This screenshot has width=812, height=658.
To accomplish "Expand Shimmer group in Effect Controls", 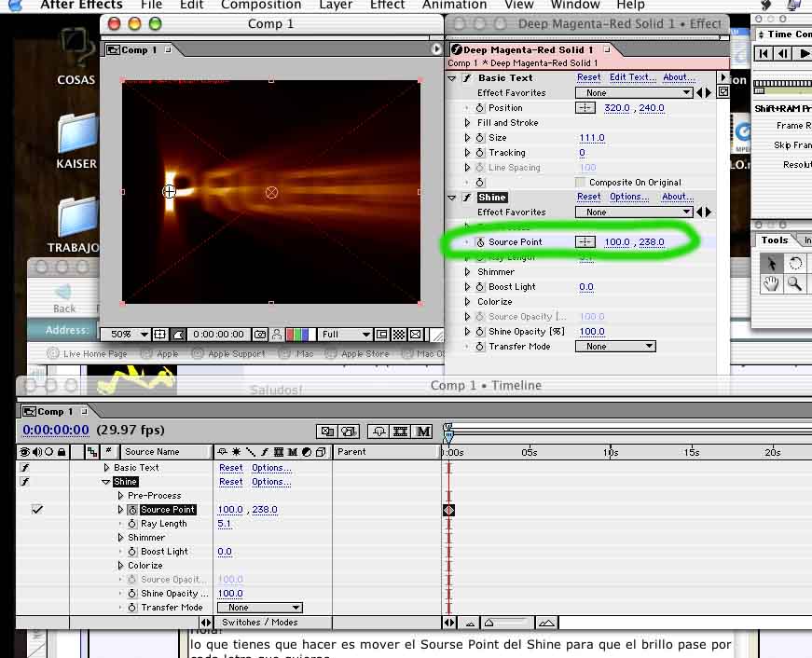I will coord(467,272).
